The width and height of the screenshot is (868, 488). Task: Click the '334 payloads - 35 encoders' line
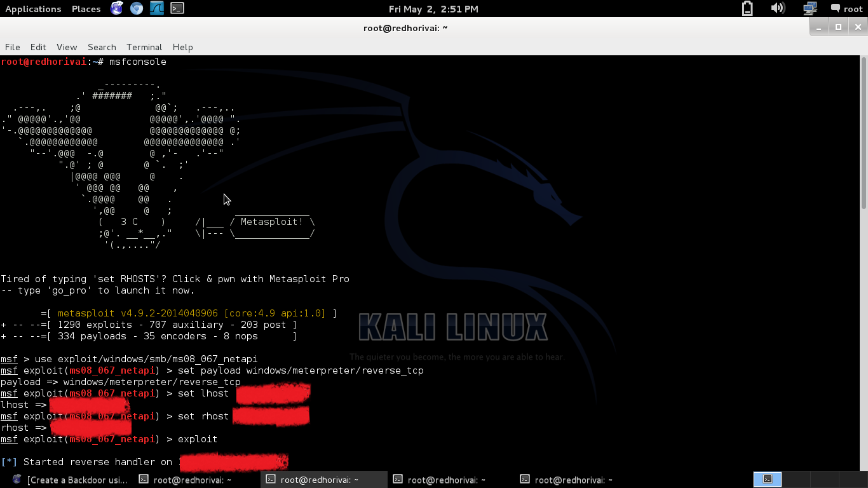[x=149, y=336]
